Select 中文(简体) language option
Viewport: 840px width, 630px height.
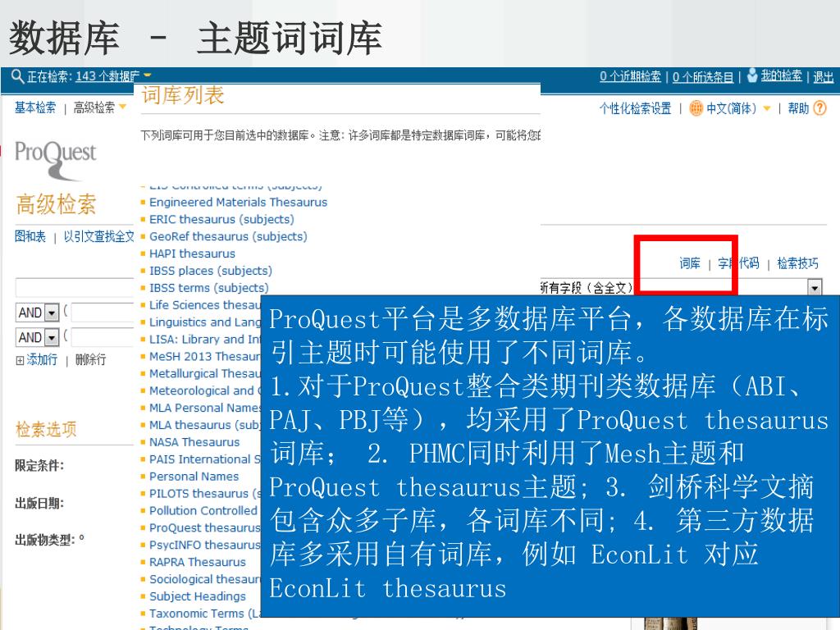pyautogui.click(x=731, y=109)
